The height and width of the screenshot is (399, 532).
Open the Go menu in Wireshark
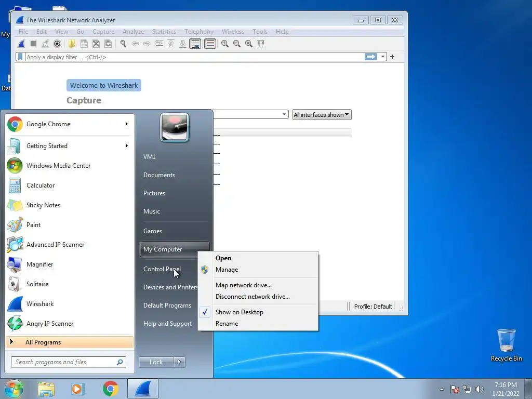(x=80, y=32)
